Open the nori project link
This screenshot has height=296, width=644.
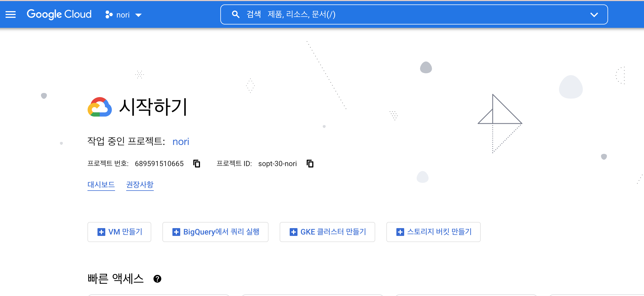tap(181, 142)
